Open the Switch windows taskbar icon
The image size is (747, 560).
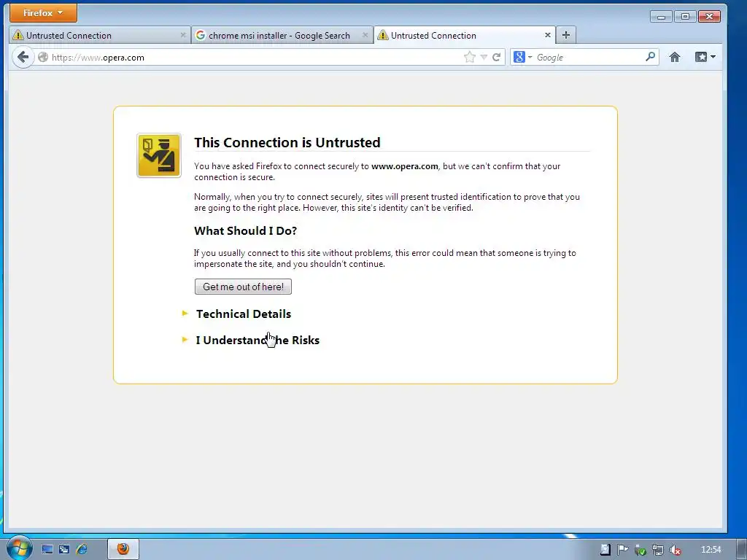point(64,550)
